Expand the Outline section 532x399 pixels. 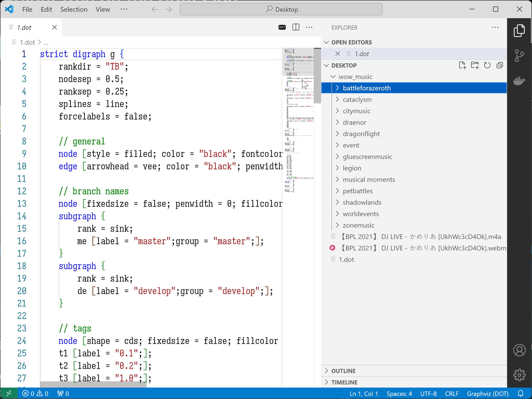343,371
